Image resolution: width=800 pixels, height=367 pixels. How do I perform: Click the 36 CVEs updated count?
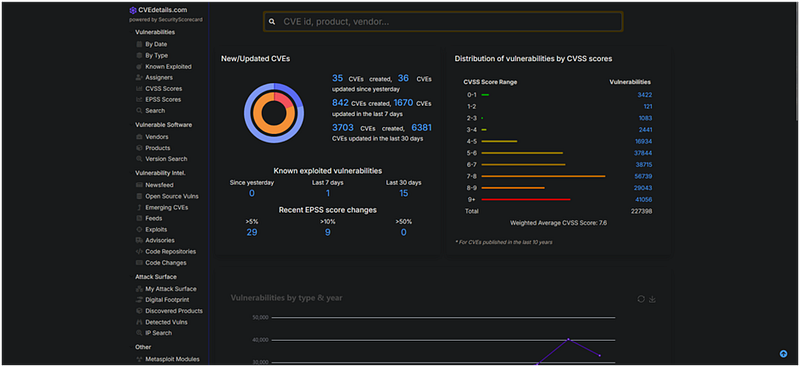point(403,78)
